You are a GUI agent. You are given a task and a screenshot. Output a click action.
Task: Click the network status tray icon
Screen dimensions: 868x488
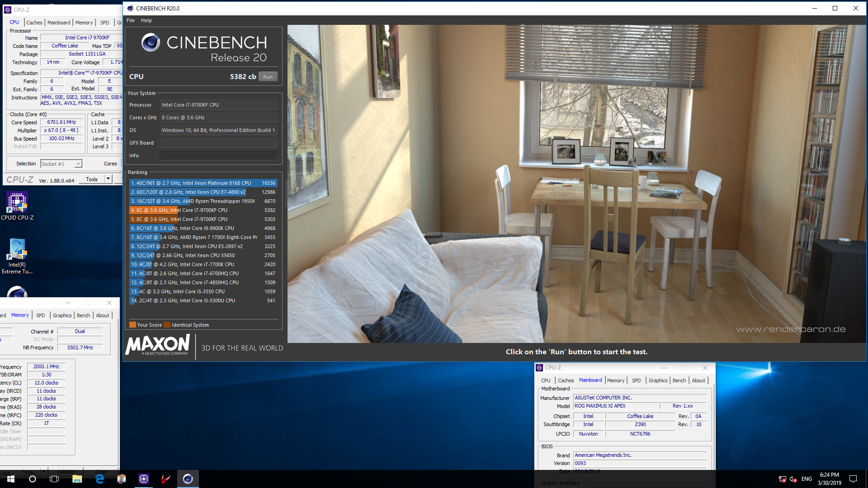click(782, 479)
